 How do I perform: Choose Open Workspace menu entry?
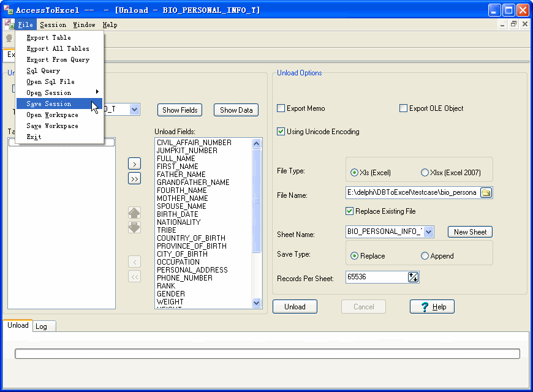point(59,115)
